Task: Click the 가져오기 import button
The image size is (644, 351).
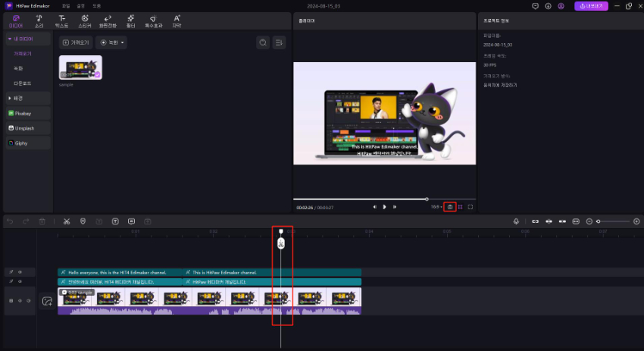Action: click(x=76, y=42)
